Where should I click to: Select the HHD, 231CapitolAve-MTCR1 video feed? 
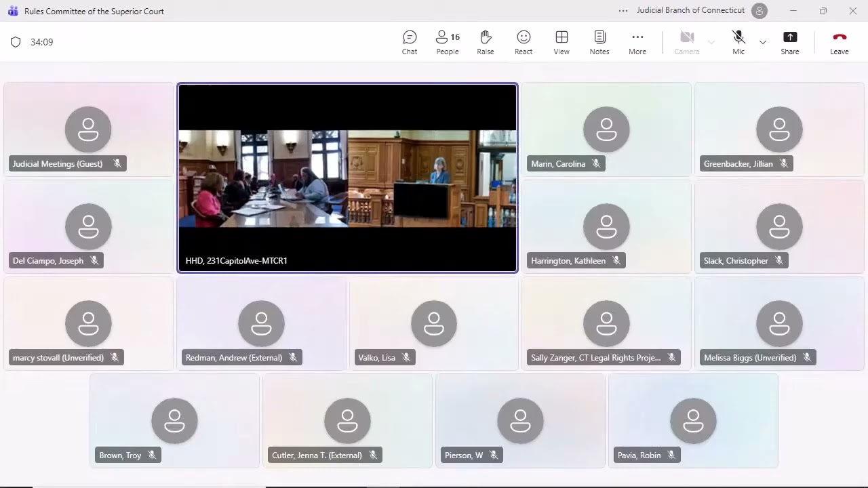click(x=347, y=178)
